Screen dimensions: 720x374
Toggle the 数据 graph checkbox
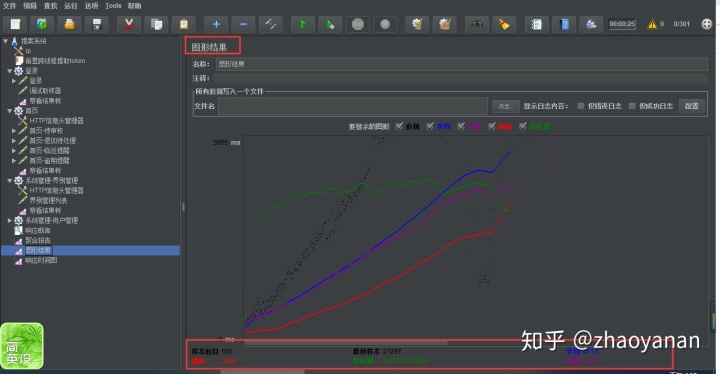pyautogui.click(x=399, y=126)
